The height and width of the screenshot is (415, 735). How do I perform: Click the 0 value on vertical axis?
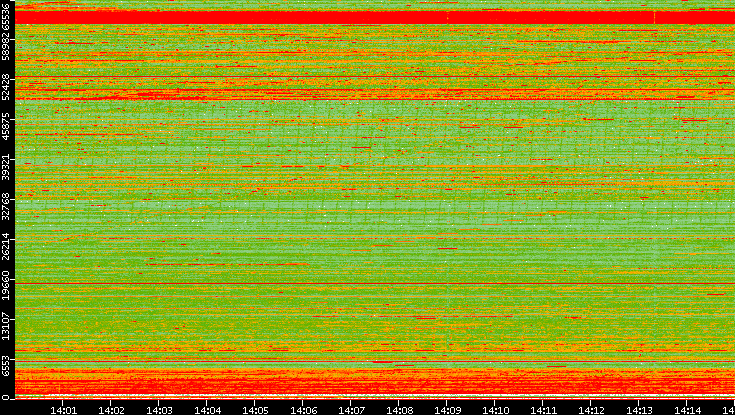[x=5, y=398]
